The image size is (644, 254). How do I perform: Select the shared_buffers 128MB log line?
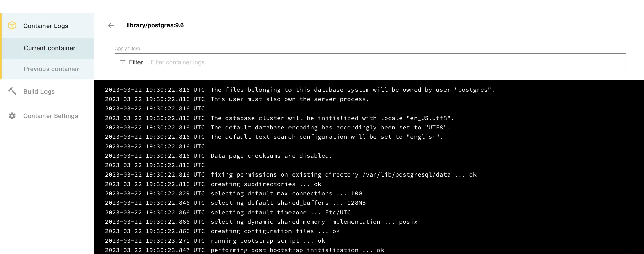click(288, 203)
